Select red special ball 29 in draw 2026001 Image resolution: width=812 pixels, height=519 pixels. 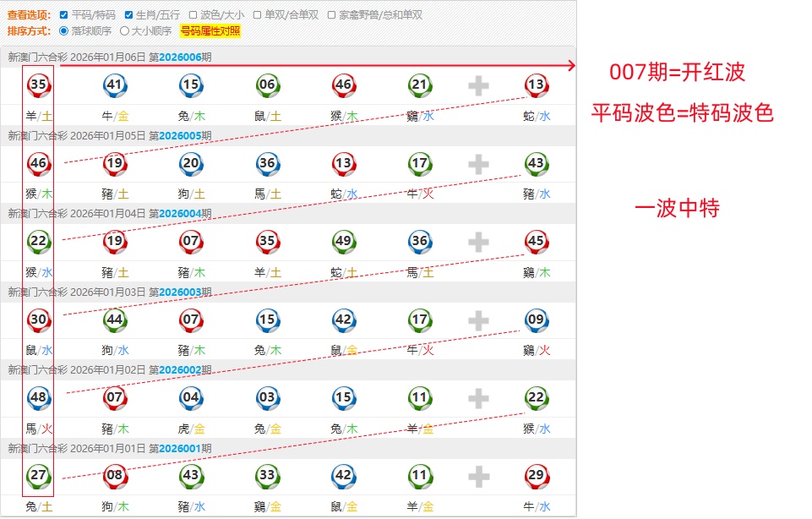click(x=535, y=476)
